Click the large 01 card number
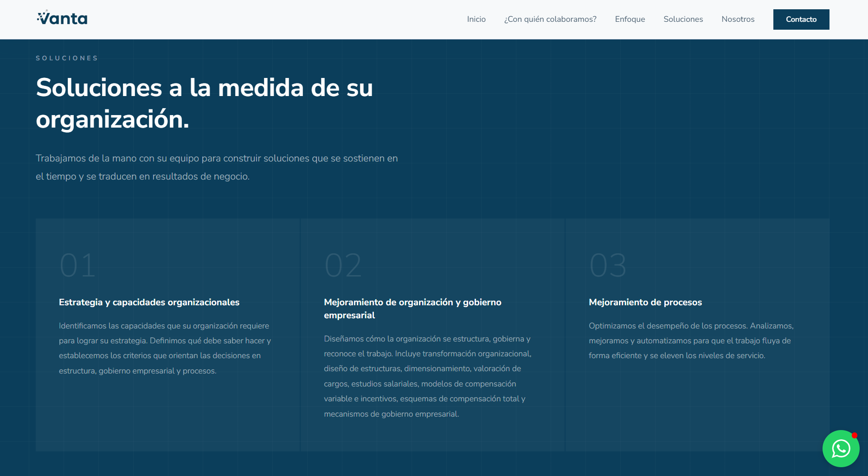 [x=77, y=265]
